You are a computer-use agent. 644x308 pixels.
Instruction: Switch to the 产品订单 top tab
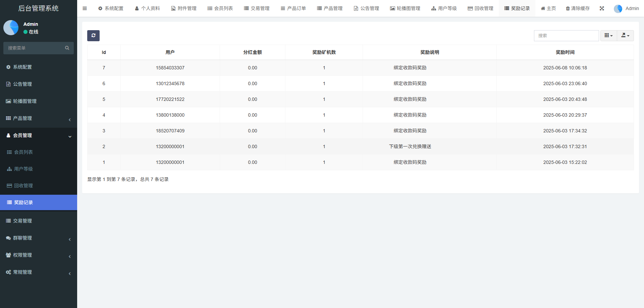293,8
